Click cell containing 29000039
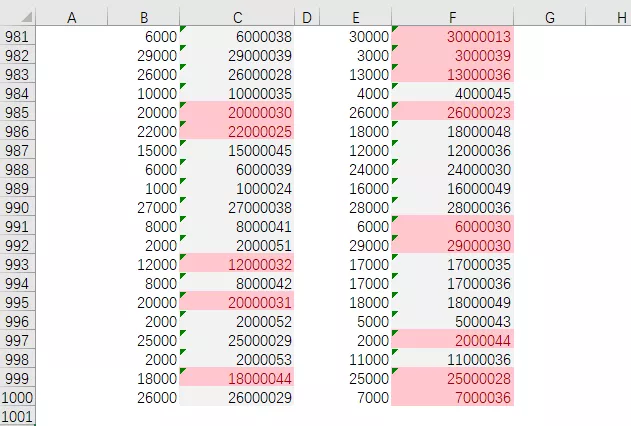The image size is (631, 426). tap(237, 56)
